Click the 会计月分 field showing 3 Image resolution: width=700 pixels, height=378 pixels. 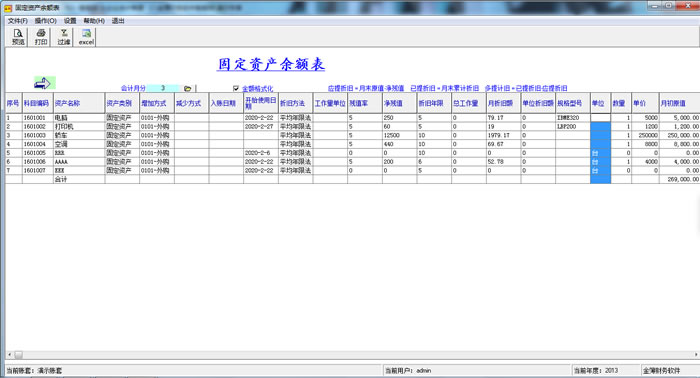click(163, 88)
